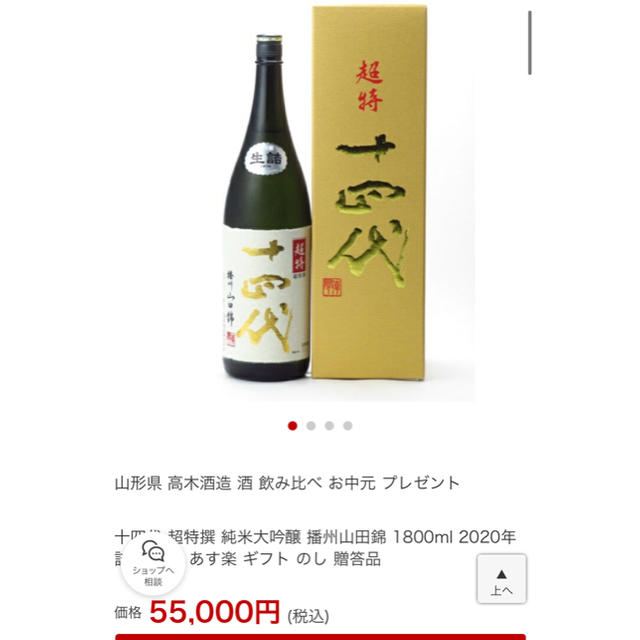The height and width of the screenshot is (640, 640).
Task: Click the vertical scrollbar thumb
Action: pyautogui.click(x=529, y=43)
